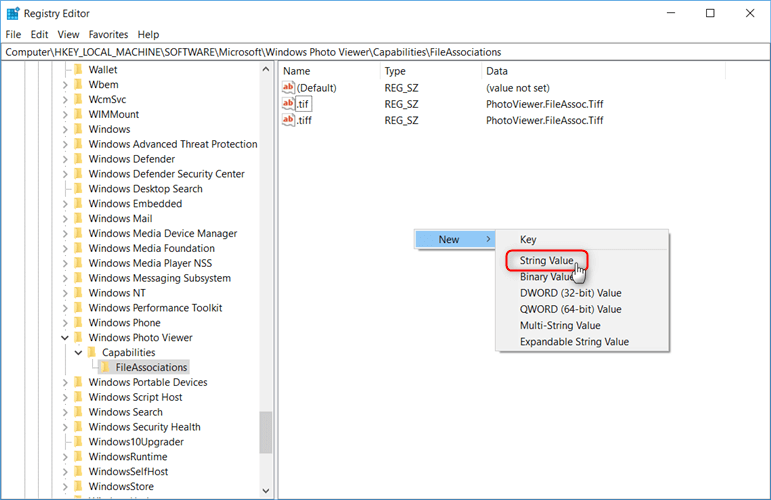Click the Windows Mail folder icon
Screen dimensions: 771x500
78,218
